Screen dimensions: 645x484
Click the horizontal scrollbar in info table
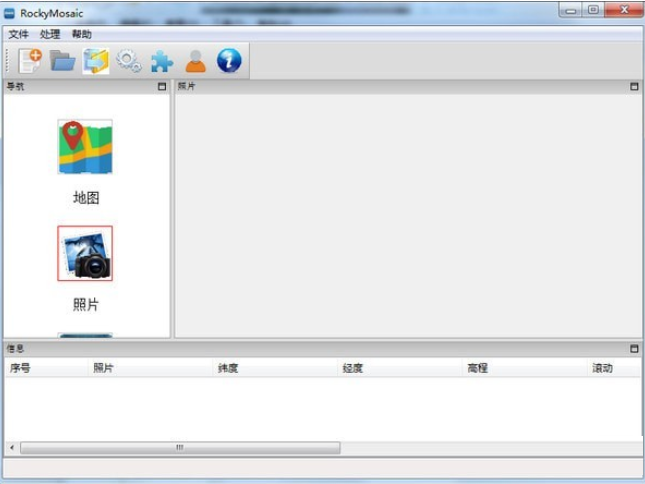(180, 448)
